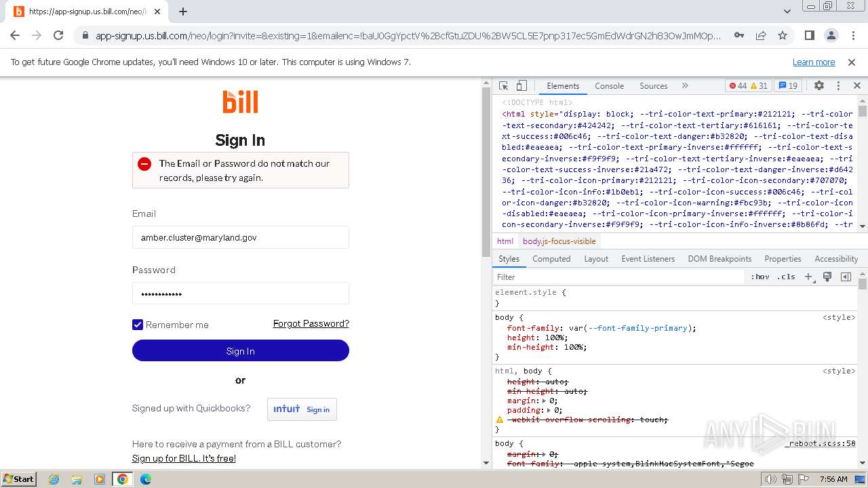Screen dimensions: 868x488
Task: Open File Explorer from taskbar
Action: pos(77,479)
